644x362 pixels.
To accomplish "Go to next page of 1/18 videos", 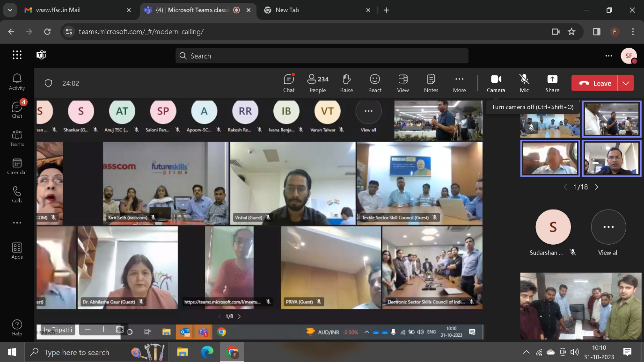I will (597, 187).
